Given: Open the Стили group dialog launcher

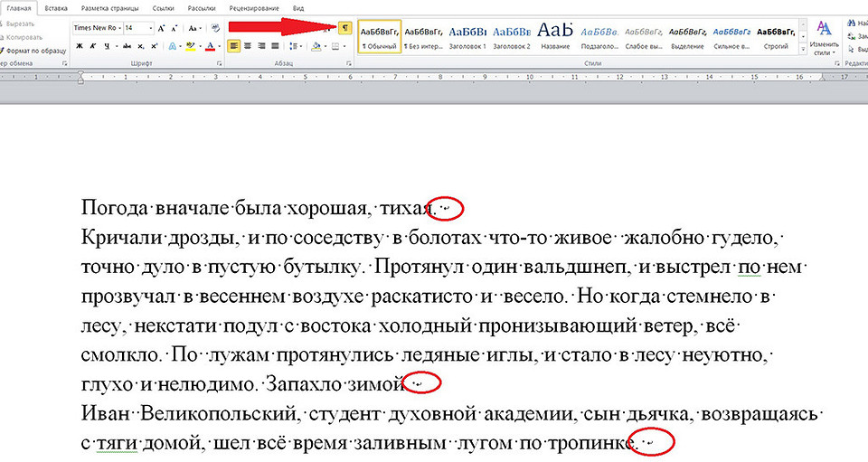Looking at the screenshot, I should (836, 63).
